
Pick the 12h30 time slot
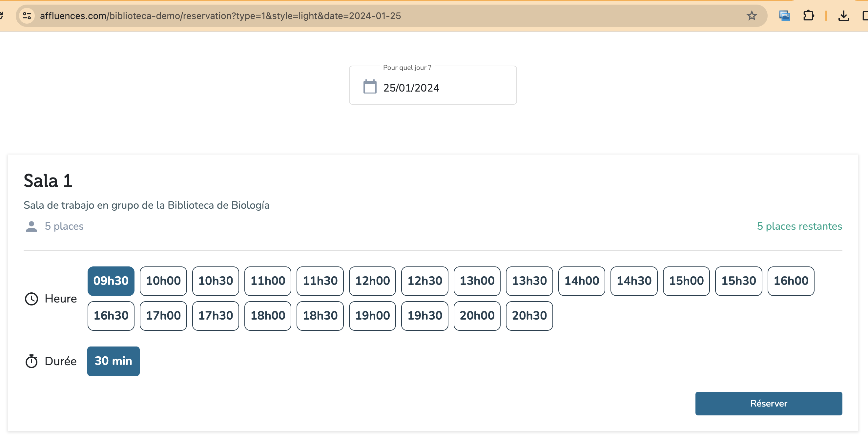pos(424,281)
